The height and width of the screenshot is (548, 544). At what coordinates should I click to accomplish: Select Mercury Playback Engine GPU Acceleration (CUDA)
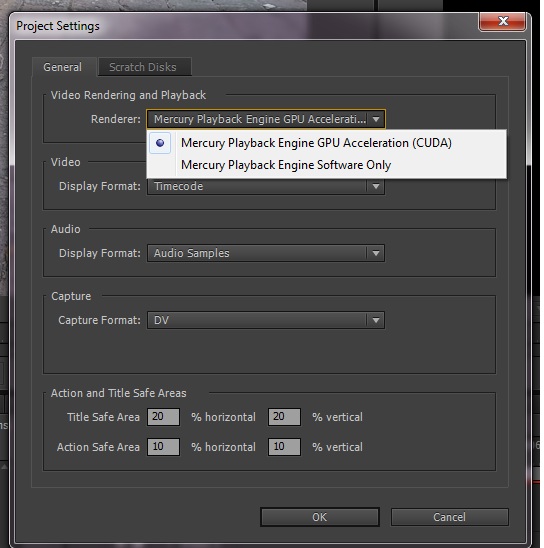click(x=326, y=143)
